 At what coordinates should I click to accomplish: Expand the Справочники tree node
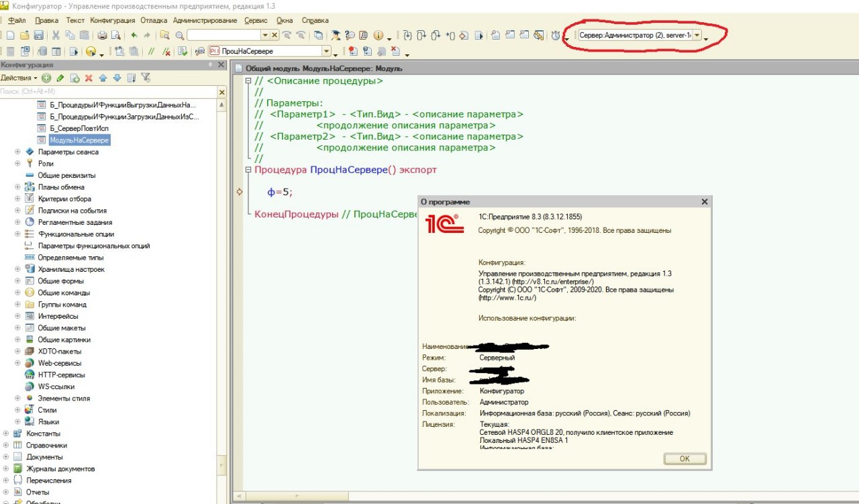(x=6, y=445)
